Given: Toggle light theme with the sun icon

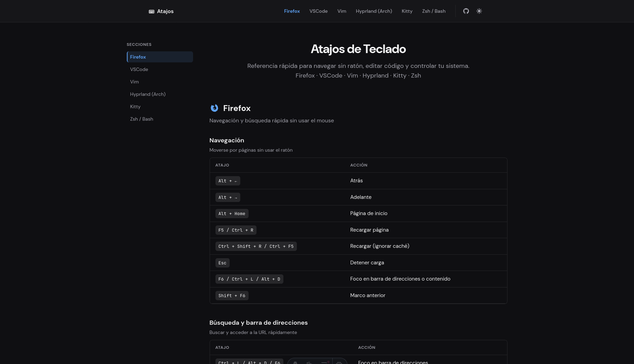Looking at the screenshot, I should (479, 11).
